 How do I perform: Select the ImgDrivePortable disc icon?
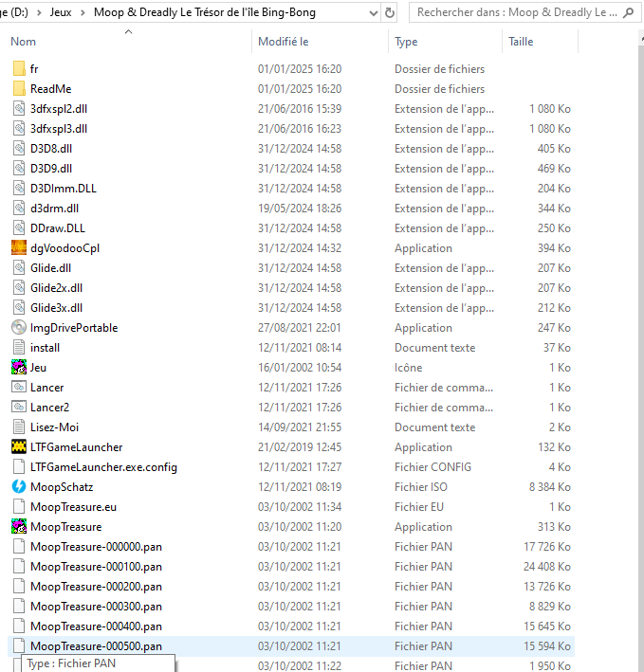coord(19,327)
